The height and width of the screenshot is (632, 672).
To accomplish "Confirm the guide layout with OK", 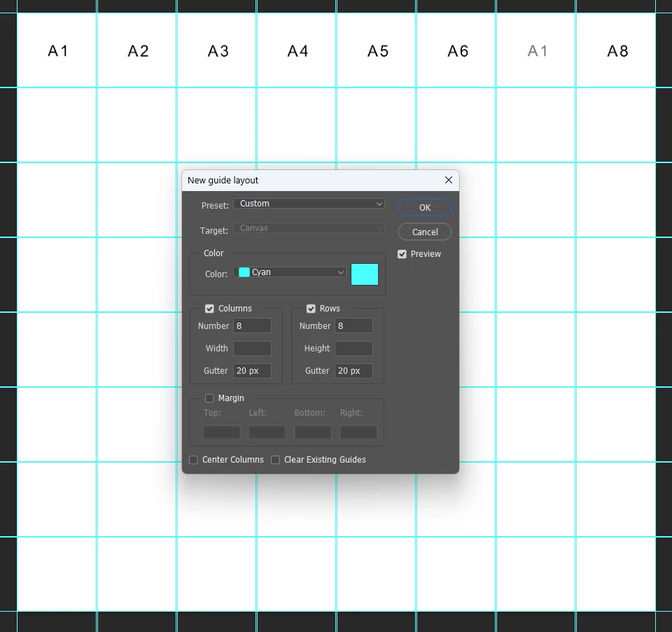I will point(425,207).
